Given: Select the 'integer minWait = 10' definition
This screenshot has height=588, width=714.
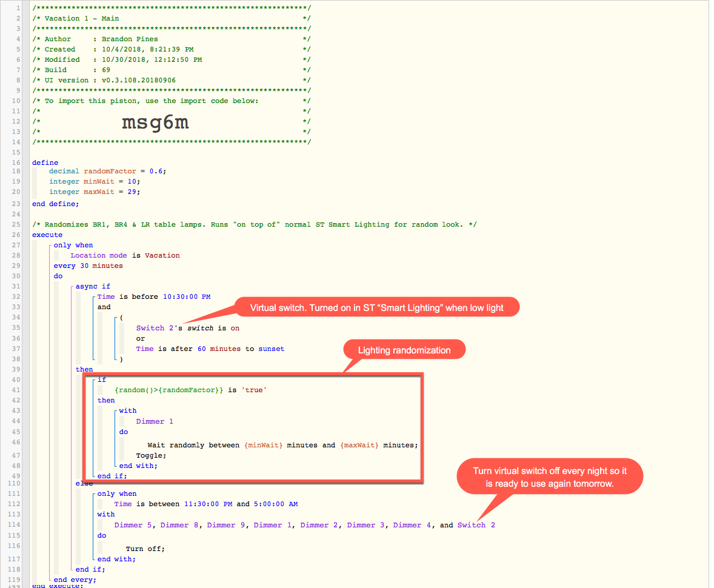Looking at the screenshot, I should pyautogui.click(x=95, y=181).
